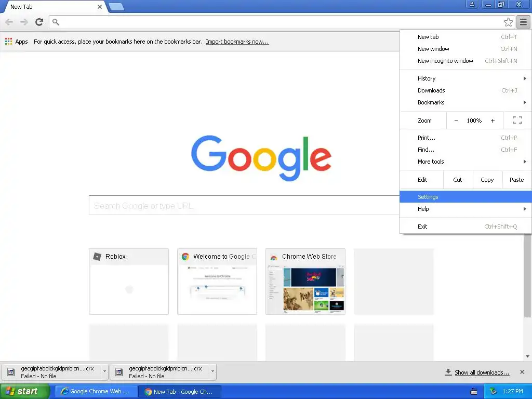
Task: Click the Windows start button
Action: pos(24,392)
